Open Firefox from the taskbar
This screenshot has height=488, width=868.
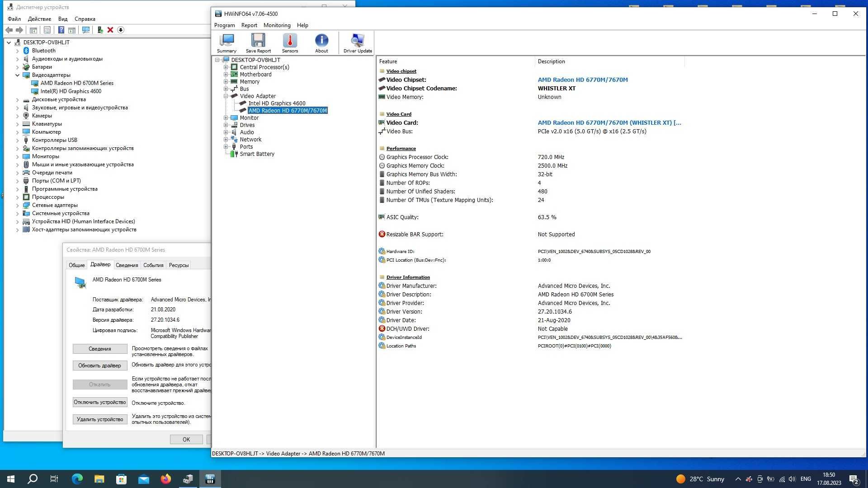pyautogui.click(x=166, y=479)
